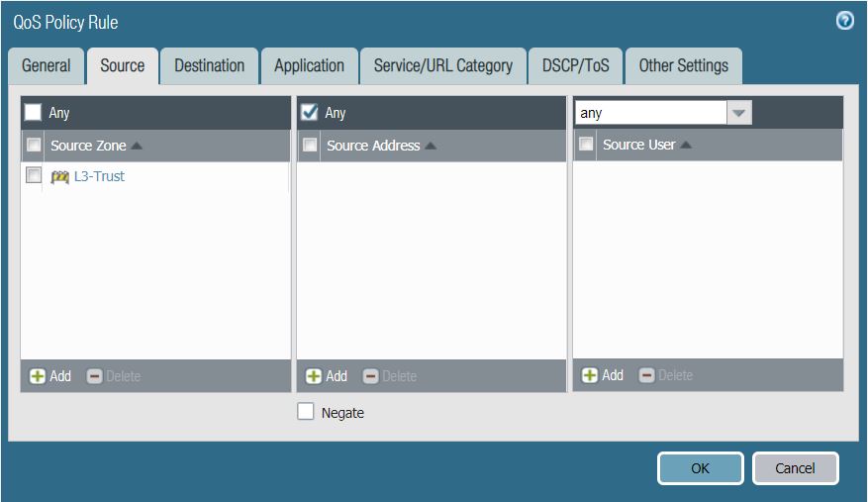Toggle select-all checkbox in Source Address header

pos(310,146)
